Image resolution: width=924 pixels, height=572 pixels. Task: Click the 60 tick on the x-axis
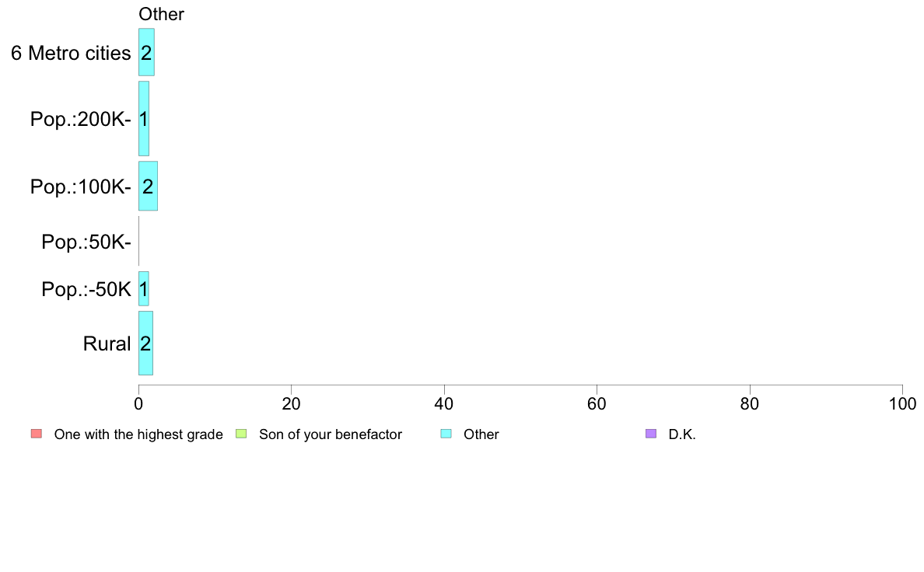pyautogui.click(x=597, y=403)
